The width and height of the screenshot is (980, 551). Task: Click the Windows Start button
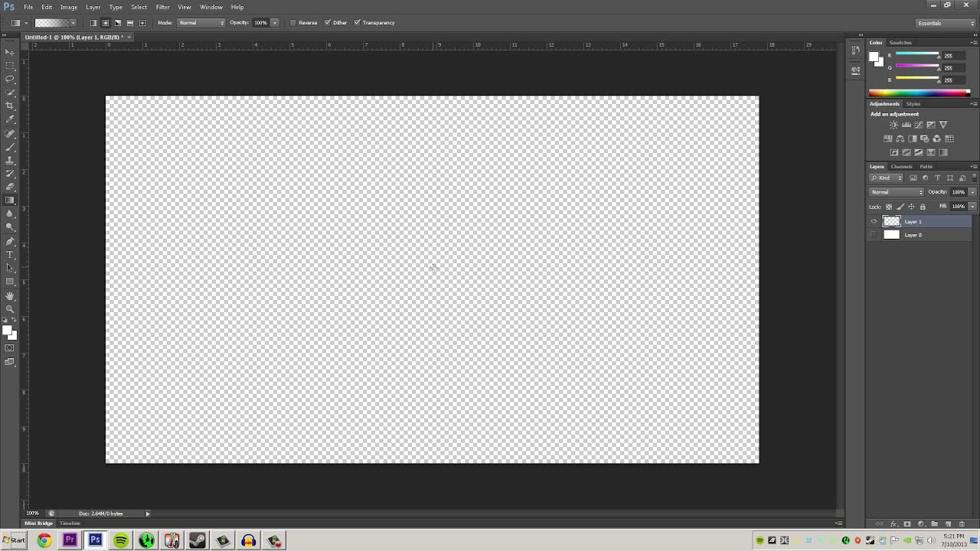(x=14, y=540)
